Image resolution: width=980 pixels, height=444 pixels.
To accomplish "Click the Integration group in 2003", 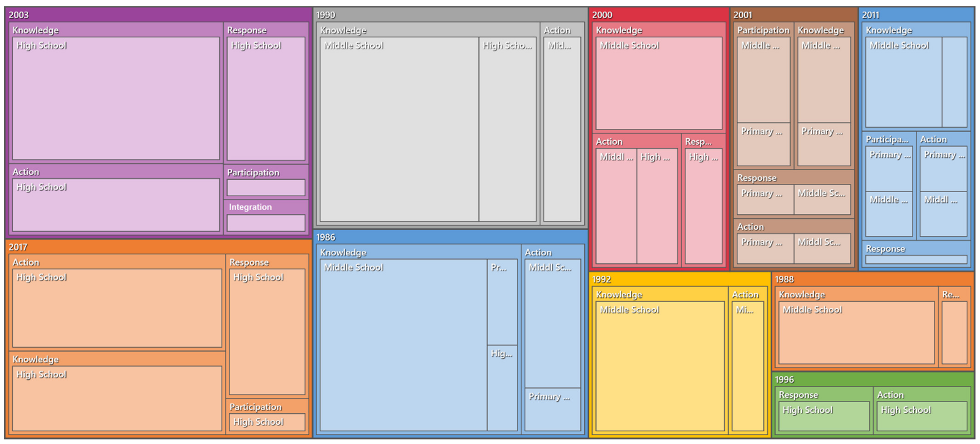I will (250, 207).
